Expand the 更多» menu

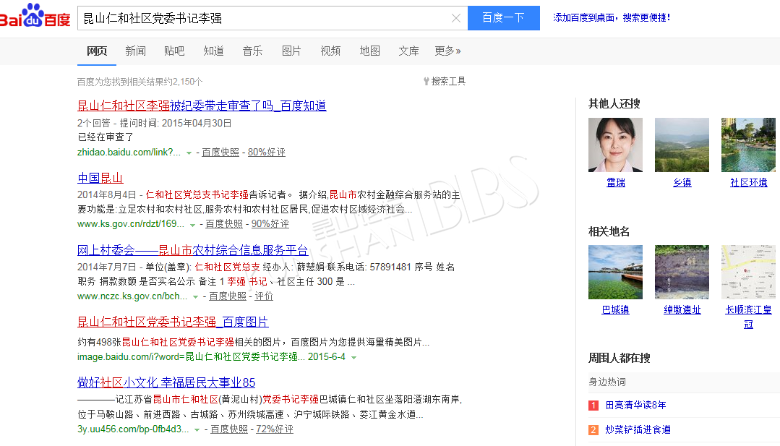tap(447, 51)
